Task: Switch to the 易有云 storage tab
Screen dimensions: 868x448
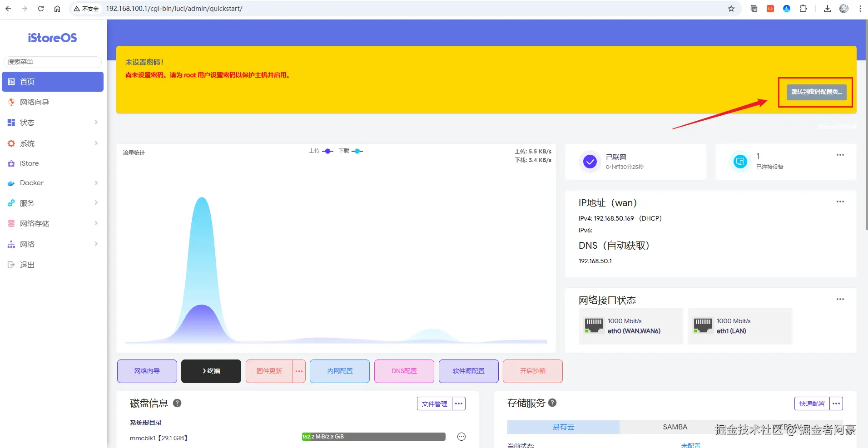Action: [x=563, y=427]
